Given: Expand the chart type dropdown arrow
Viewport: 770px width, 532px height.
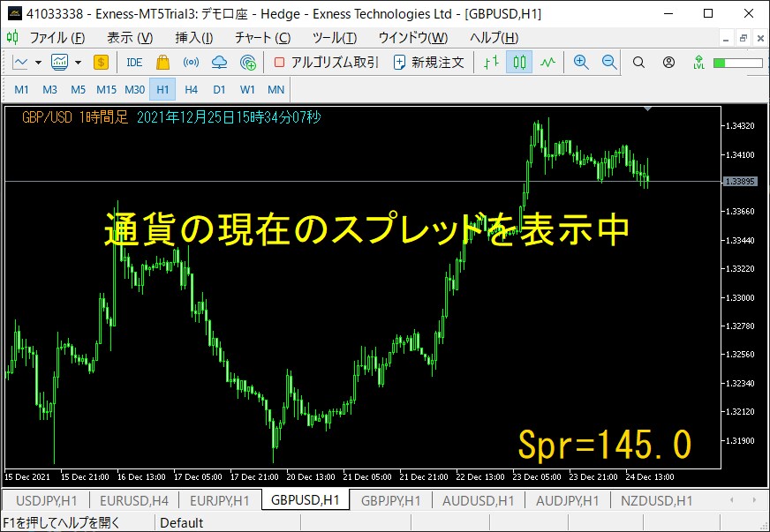Looking at the screenshot, I should click(38, 63).
